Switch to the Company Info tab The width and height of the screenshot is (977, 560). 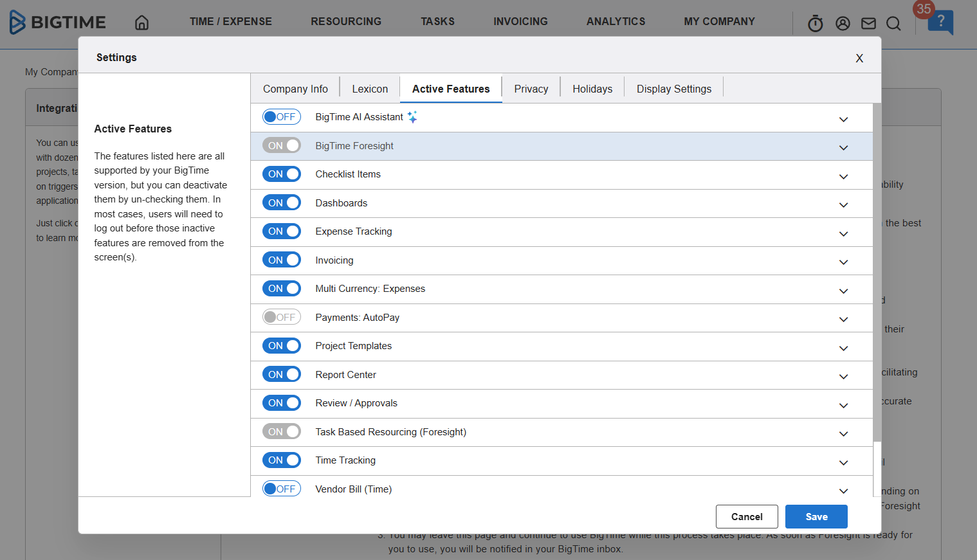(x=295, y=89)
